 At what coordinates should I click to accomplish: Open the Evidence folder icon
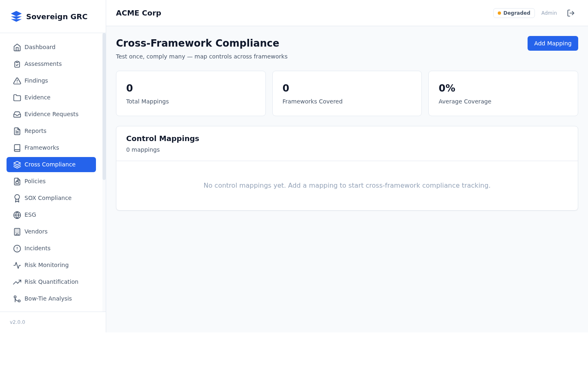pyautogui.click(x=17, y=97)
